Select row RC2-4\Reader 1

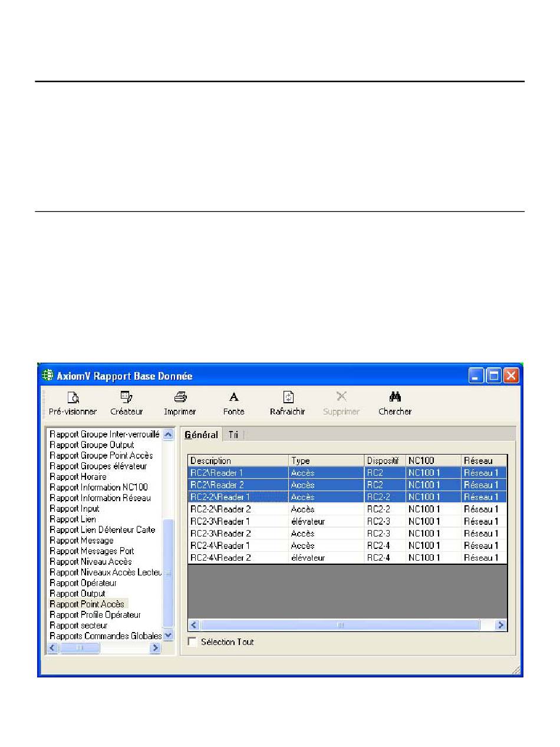[347, 545]
